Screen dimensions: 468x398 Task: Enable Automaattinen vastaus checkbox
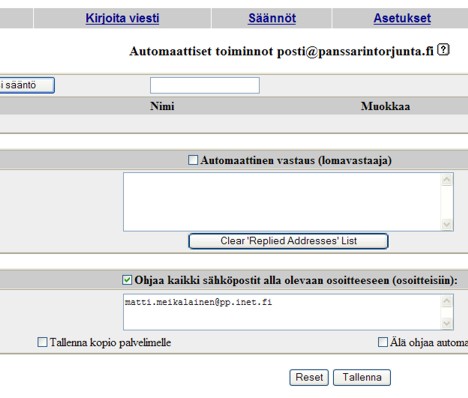(193, 160)
